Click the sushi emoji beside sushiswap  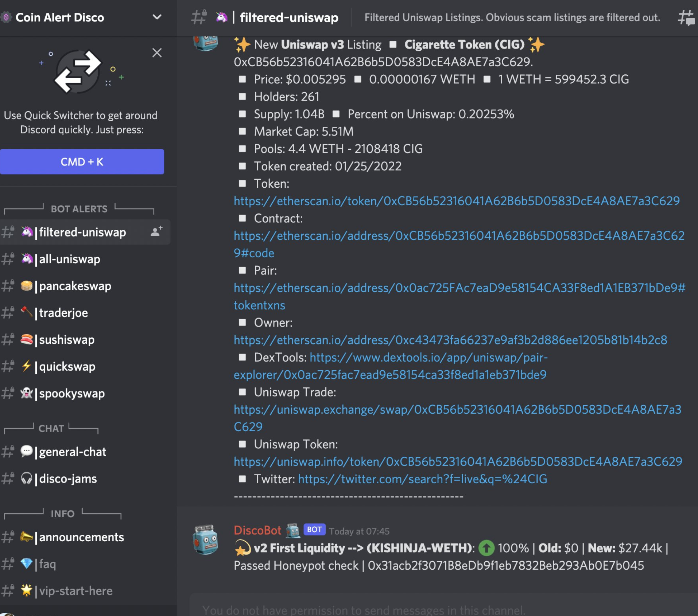[x=27, y=339]
